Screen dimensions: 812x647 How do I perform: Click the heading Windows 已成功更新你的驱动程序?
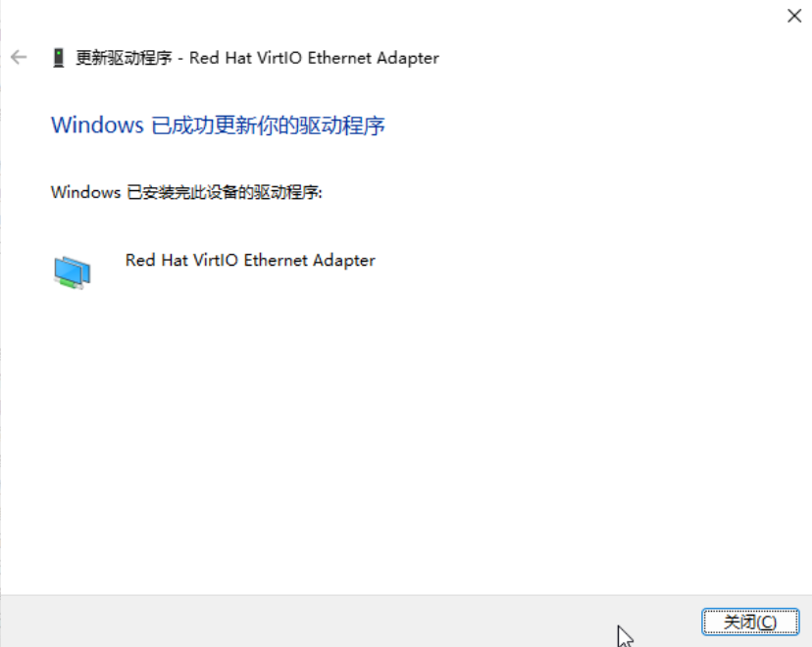pos(218,125)
